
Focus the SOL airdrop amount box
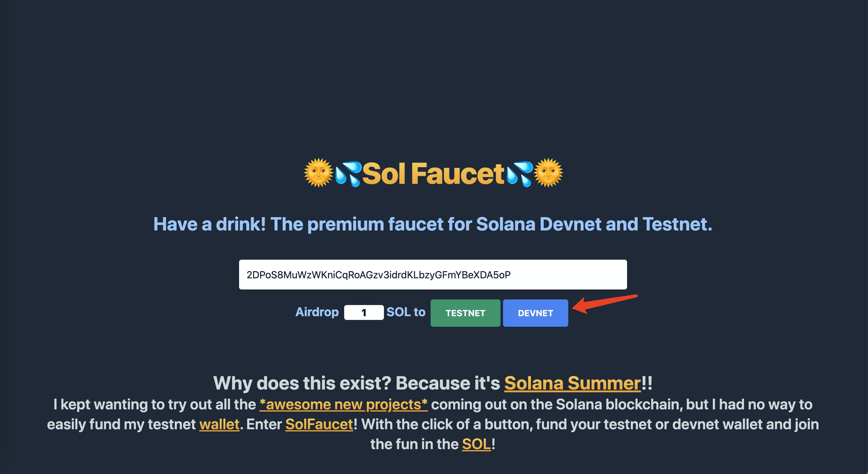[x=363, y=312]
